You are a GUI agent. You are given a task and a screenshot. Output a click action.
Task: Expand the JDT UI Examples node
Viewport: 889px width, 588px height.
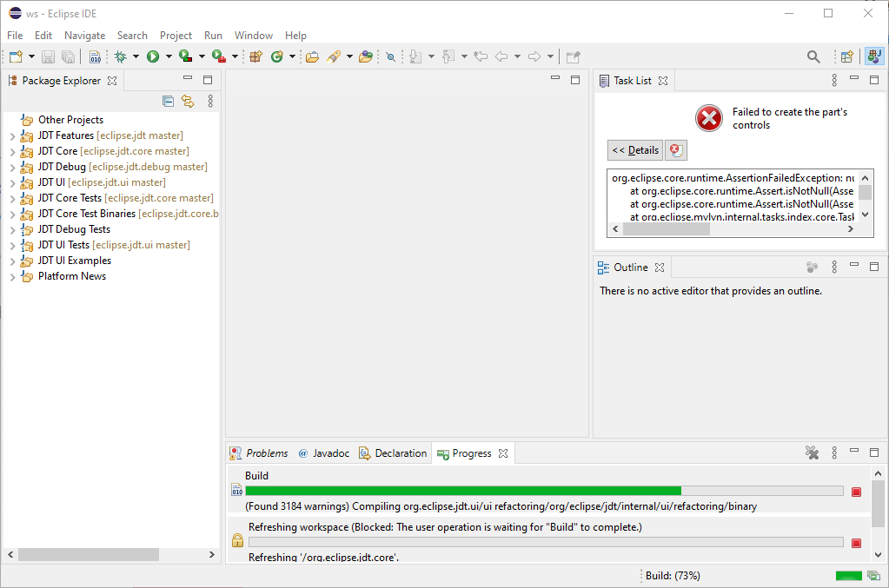(12, 261)
